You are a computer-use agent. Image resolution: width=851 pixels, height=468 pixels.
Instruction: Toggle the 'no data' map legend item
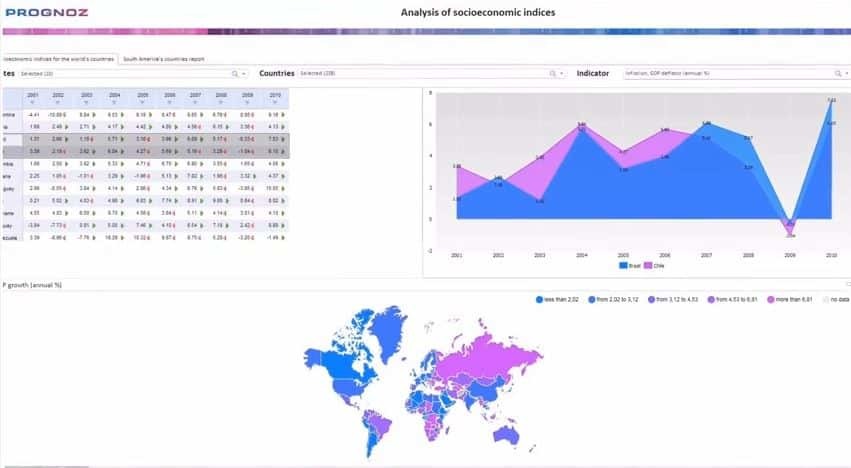[x=832, y=299]
